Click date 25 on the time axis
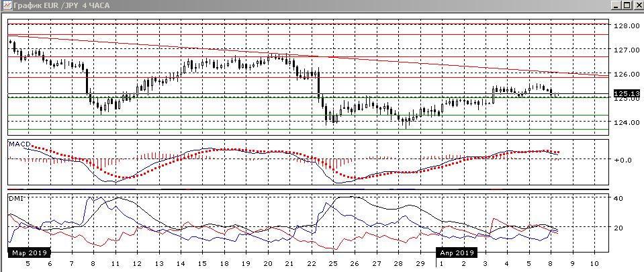This screenshot has width=644, height=272. (333, 264)
